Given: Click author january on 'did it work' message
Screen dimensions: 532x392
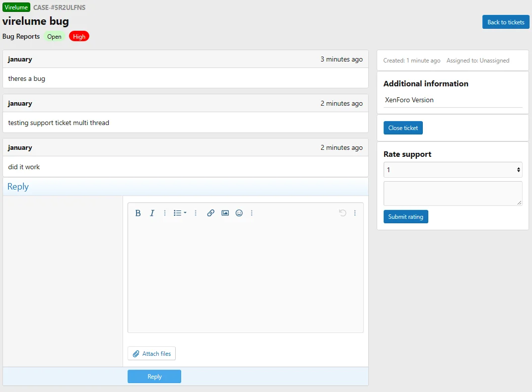Looking at the screenshot, I should [20, 147].
